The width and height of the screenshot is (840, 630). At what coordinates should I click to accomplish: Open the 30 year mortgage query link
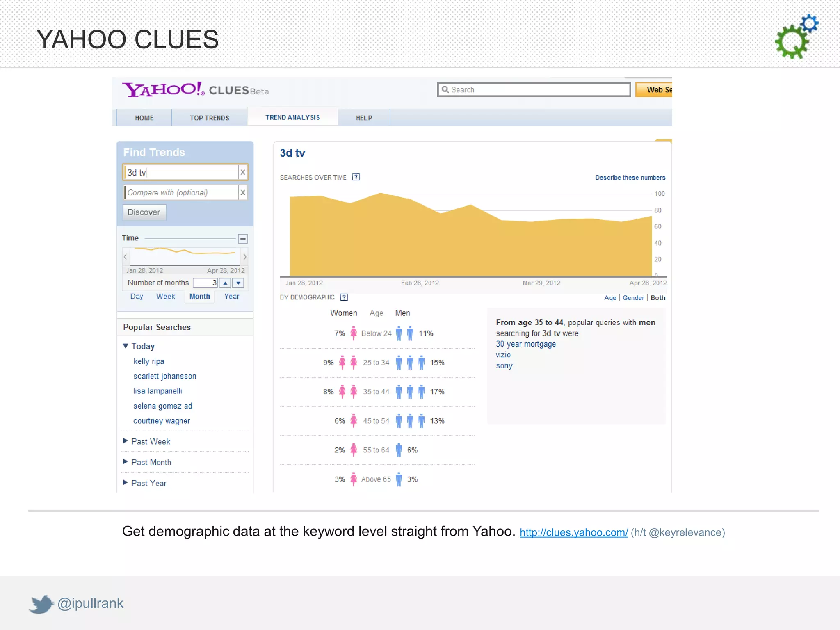click(x=526, y=344)
